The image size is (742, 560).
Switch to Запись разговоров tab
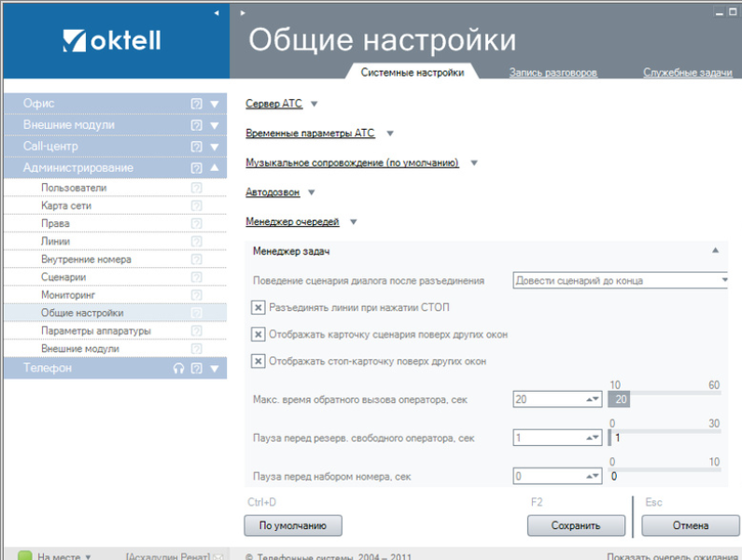[553, 73]
